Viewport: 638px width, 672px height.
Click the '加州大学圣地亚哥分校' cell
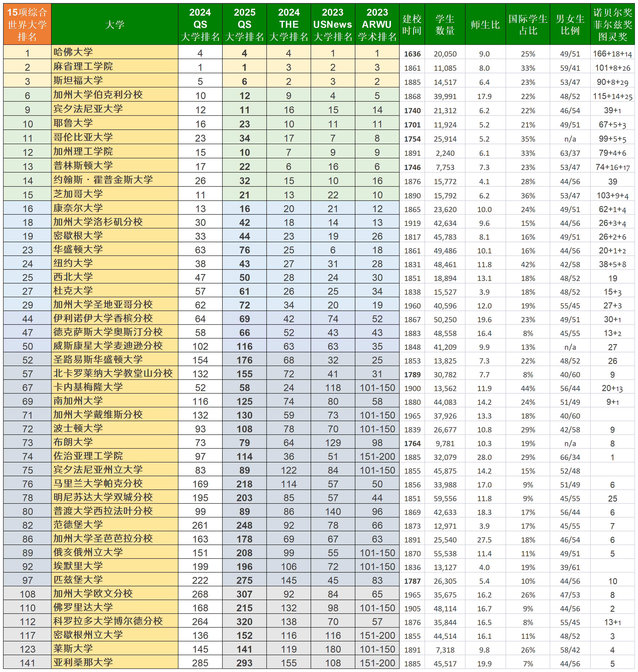pos(115,304)
